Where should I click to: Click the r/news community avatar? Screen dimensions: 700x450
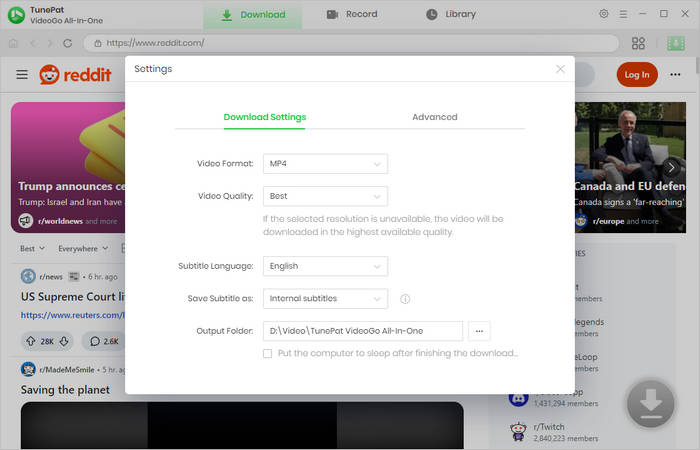pos(28,276)
